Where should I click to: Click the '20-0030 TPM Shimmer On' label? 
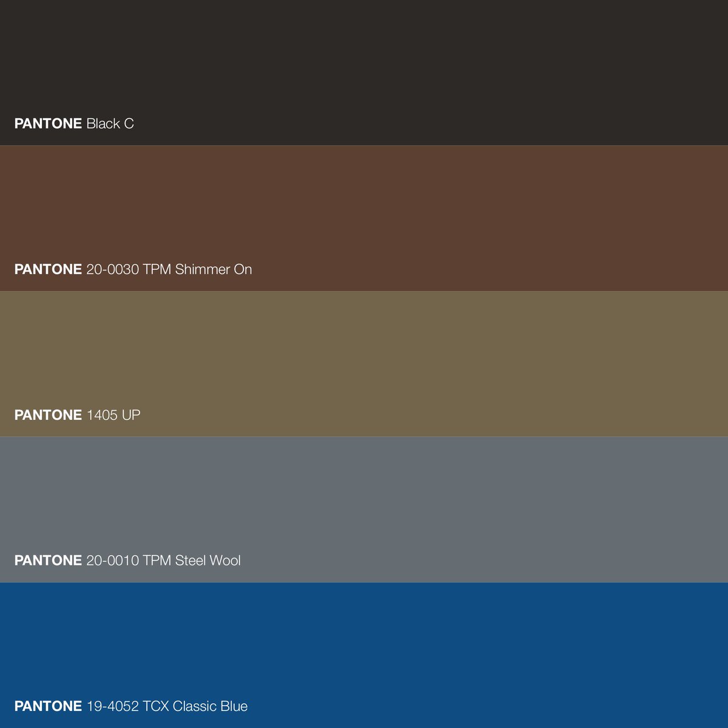pyautogui.click(x=169, y=269)
